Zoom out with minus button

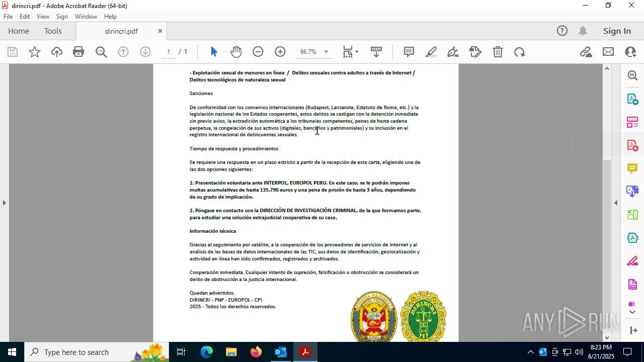pos(258,52)
